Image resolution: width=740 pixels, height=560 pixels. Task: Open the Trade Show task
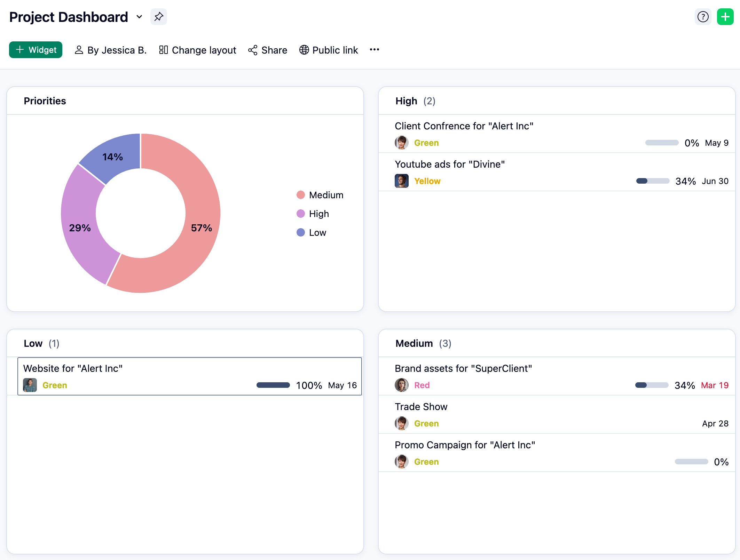coord(421,407)
